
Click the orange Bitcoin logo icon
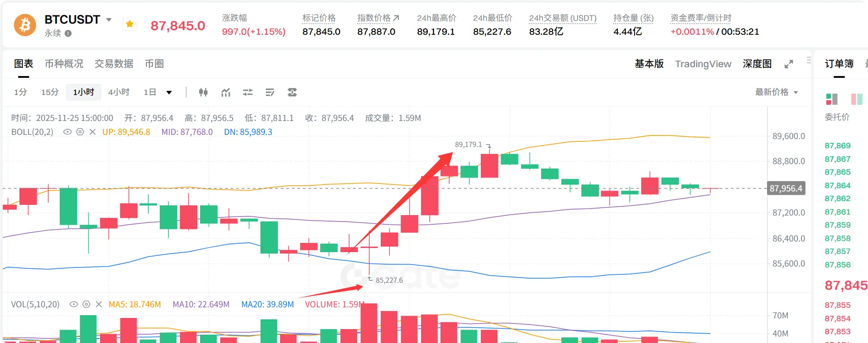click(x=25, y=25)
